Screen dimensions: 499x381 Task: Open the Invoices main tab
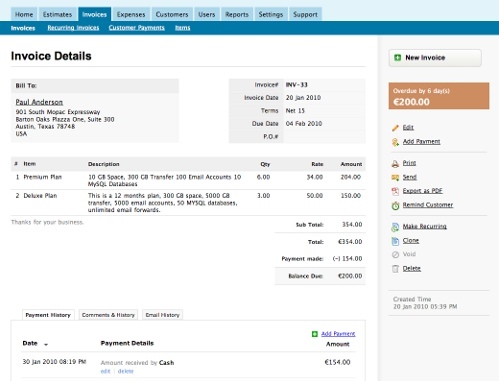point(94,14)
